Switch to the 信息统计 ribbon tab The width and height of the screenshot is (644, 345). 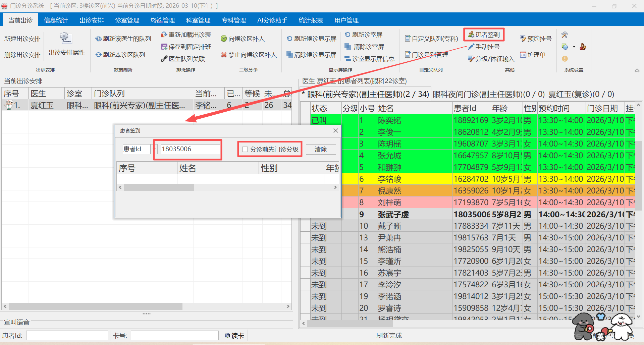tap(56, 20)
